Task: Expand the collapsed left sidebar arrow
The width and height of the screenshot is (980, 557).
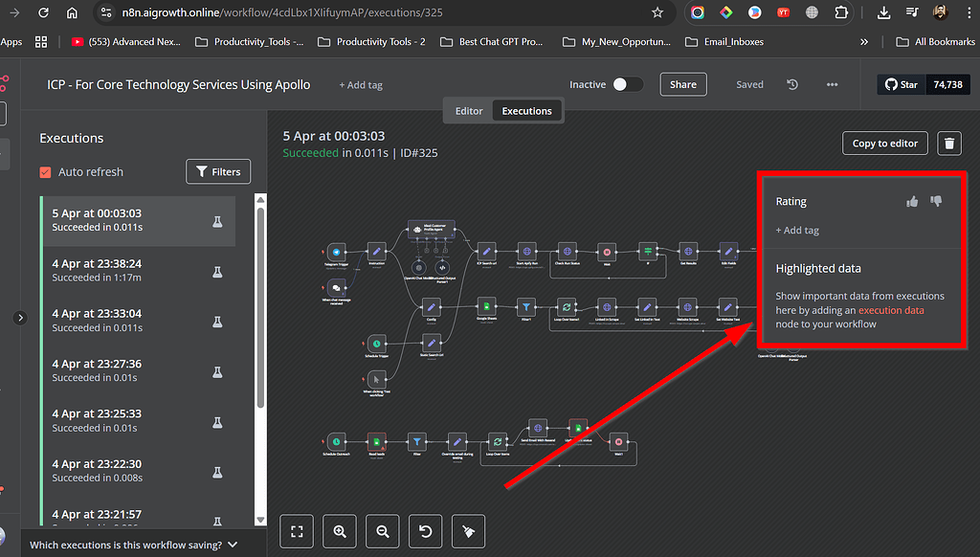Action: coord(21,318)
